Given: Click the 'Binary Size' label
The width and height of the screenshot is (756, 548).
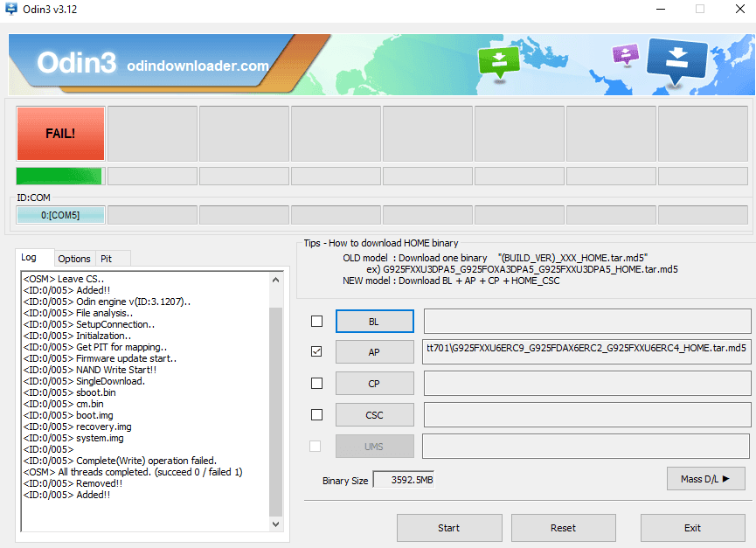Looking at the screenshot, I should pyautogui.click(x=345, y=481).
